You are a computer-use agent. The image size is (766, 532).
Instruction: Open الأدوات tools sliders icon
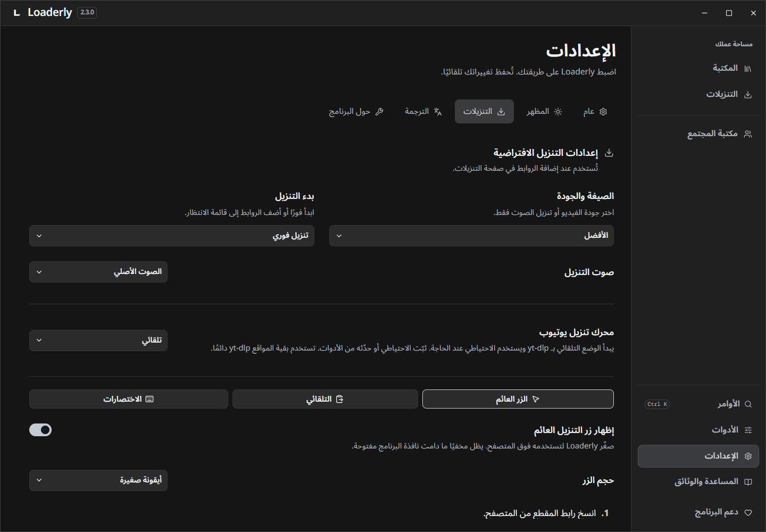(748, 430)
